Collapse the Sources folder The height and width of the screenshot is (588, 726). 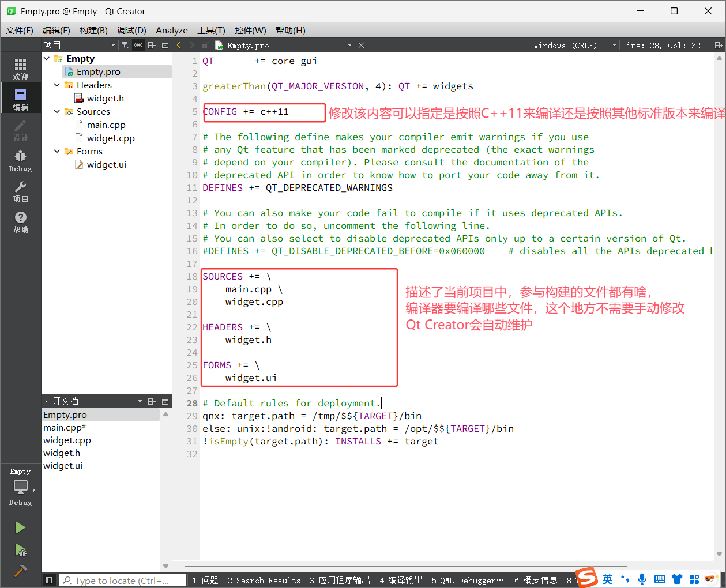coord(57,111)
